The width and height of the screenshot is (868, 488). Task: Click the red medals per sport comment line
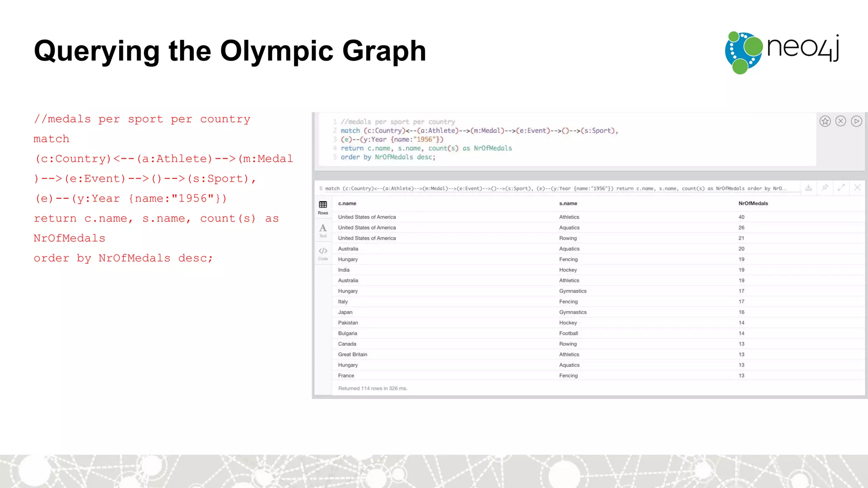142,119
